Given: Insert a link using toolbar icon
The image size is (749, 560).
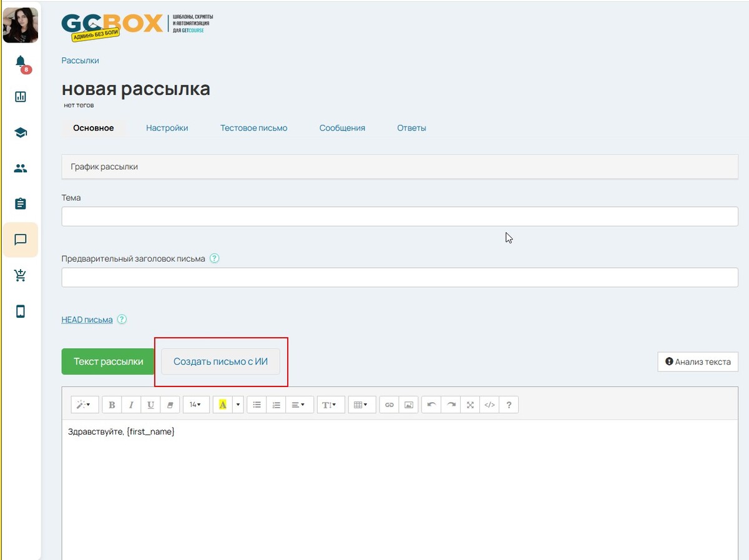Looking at the screenshot, I should pyautogui.click(x=389, y=405).
